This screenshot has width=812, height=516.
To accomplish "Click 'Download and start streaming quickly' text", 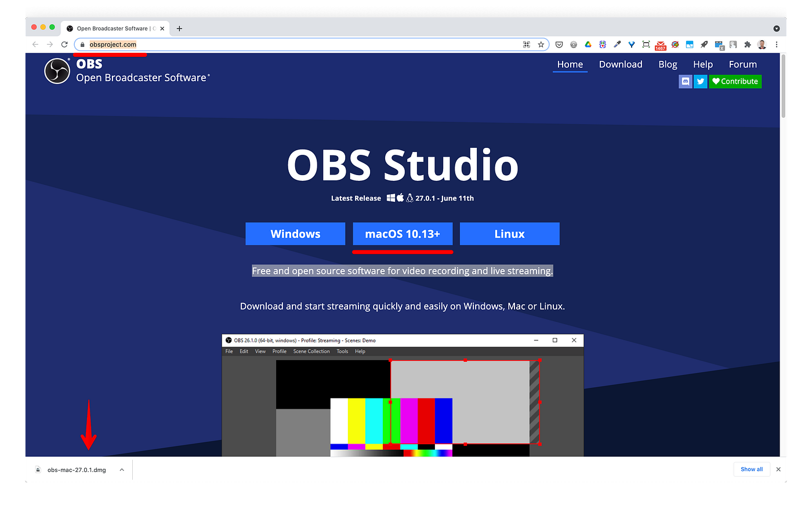I will (403, 306).
